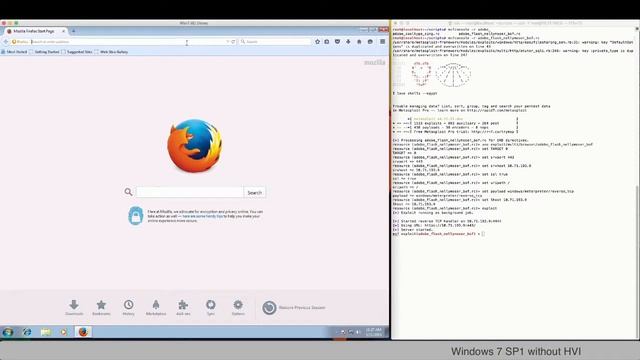The width and height of the screenshot is (640, 360).
Task: Open Most Visited bookmarks folder
Action: [14, 52]
